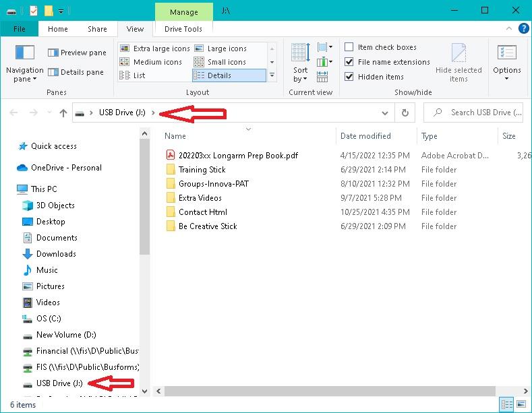Expand the layout gallery more arrow
Image resolution: width=532 pixels, height=413 pixels.
tap(272, 76)
